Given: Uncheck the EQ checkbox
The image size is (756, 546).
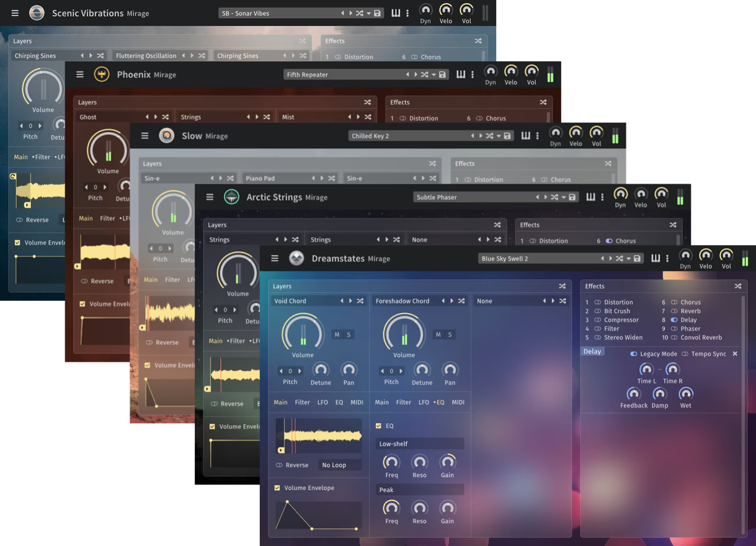Looking at the screenshot, I should (378, 426).
